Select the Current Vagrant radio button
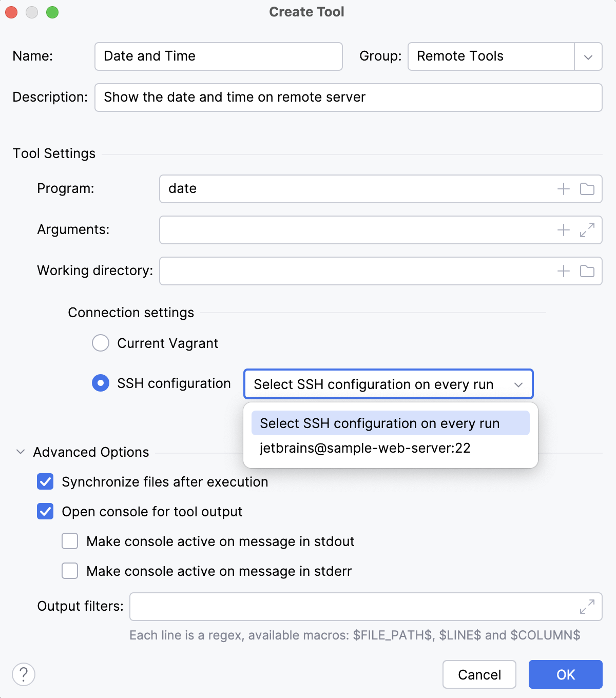This screenshot has width=616, height=698. 101,343
